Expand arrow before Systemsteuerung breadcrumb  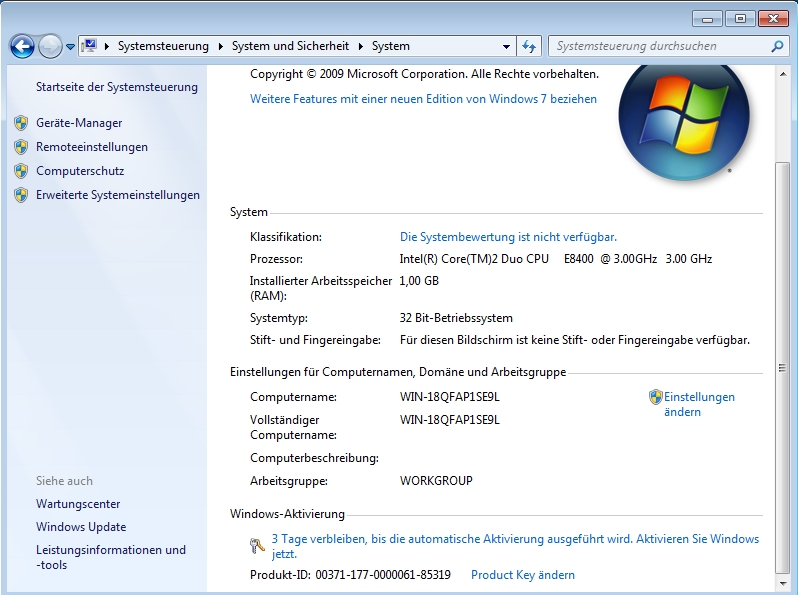coord(107,46)
